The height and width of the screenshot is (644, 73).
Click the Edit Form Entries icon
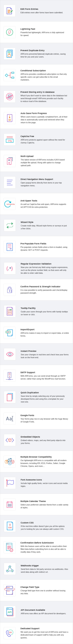(9, 11)
